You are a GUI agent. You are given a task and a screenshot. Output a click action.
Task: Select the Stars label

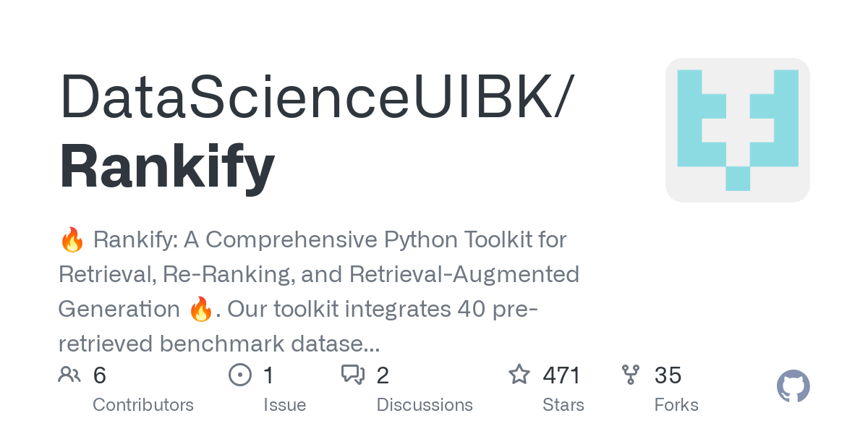point(563,404)
